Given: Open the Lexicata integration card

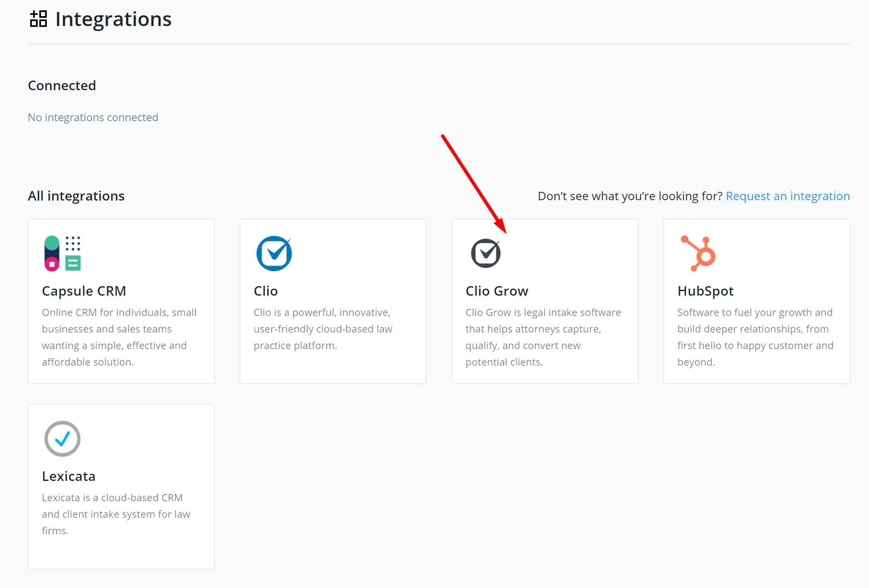Looking at the screenshot, I should click(x=121, y=486).
